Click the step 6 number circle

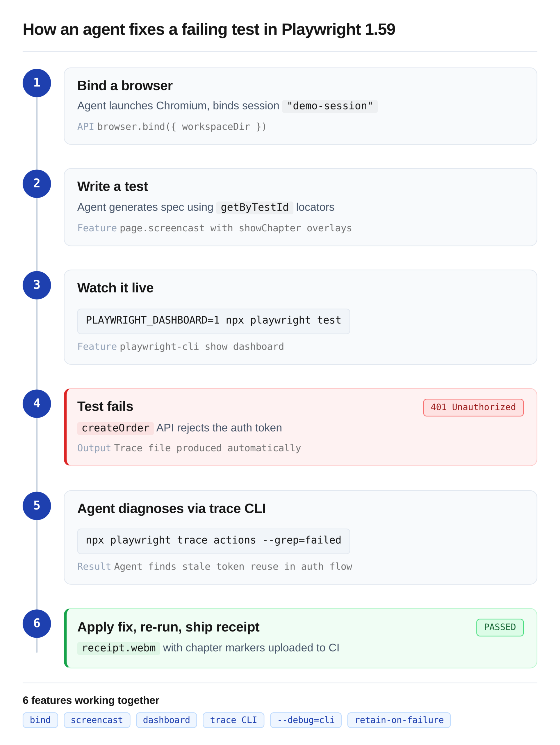point(37,623)
